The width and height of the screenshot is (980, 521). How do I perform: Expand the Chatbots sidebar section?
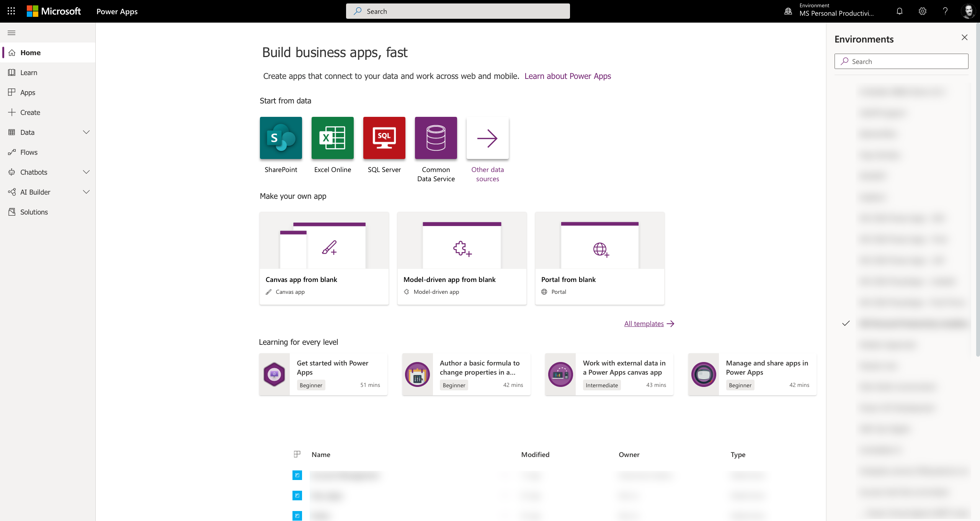[x=86, y=172]
